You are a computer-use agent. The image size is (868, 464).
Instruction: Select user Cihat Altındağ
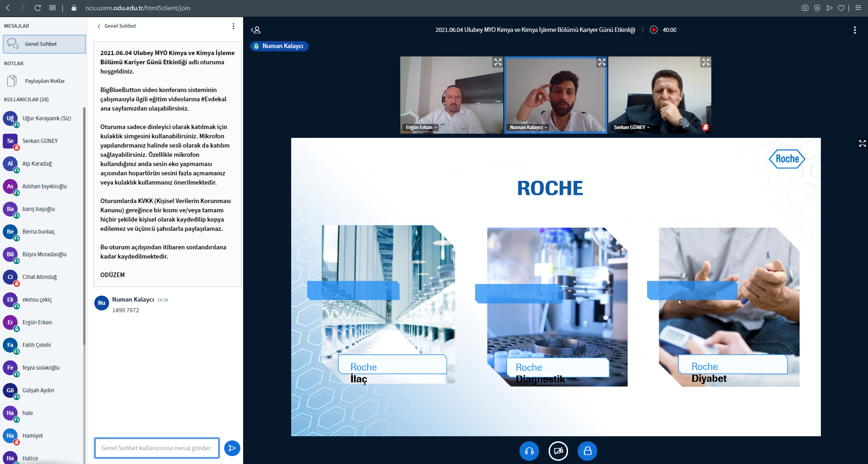(x=43, y=277)
